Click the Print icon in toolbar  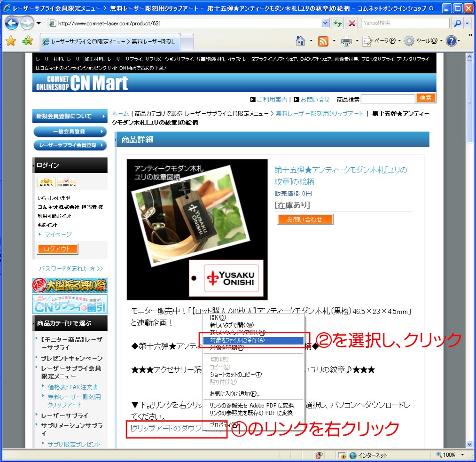(x=346, y=41)
